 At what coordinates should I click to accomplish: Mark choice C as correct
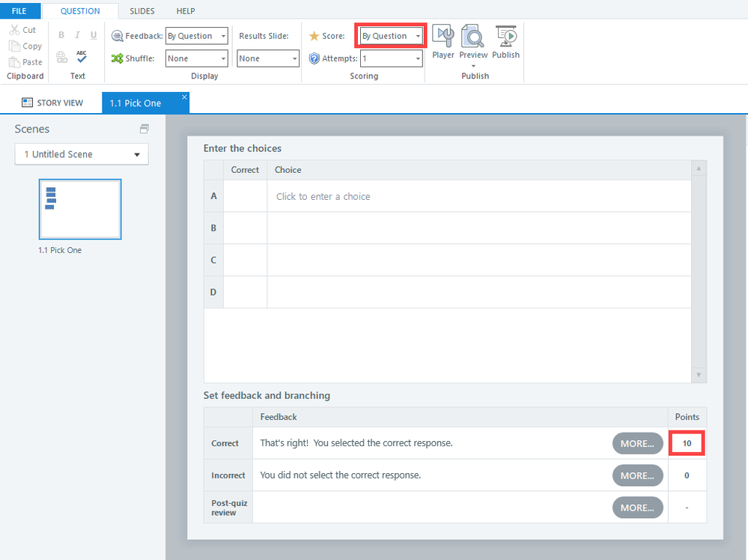245,260
